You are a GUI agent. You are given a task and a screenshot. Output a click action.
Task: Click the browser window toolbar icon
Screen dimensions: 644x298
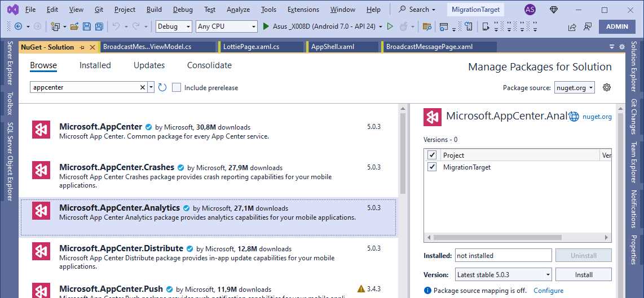click(443, 26)
